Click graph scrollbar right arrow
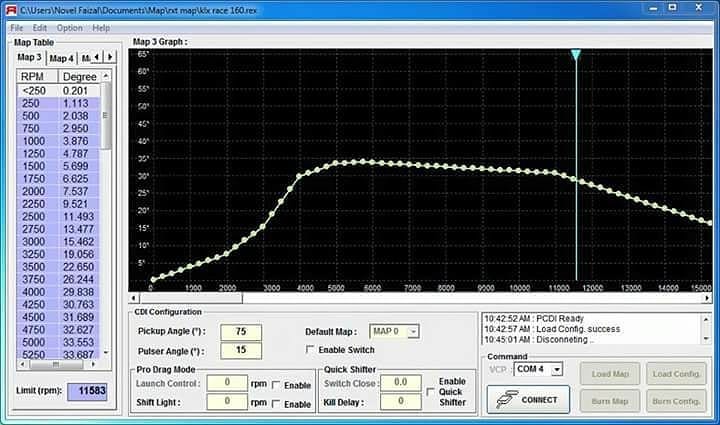 pyautogui.click(x=707, y=298)
